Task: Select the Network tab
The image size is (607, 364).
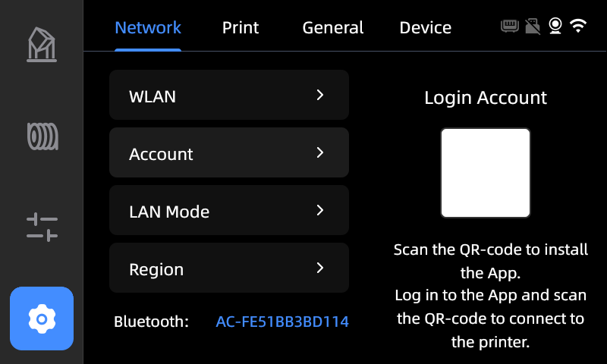Action: (148, 27)
